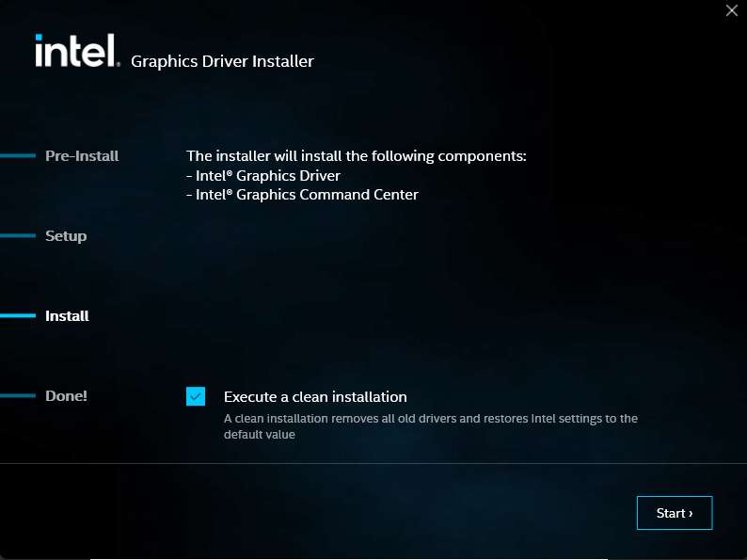This screenshot has width=747, height=560.
Task: Click the Intel logo
Action: 77,51
